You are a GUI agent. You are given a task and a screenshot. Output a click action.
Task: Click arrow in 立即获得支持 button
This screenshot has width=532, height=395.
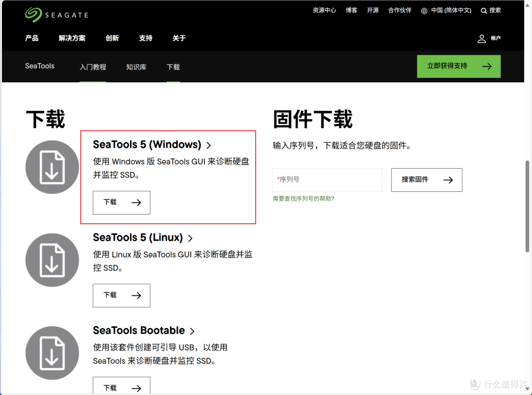(487, 66)
